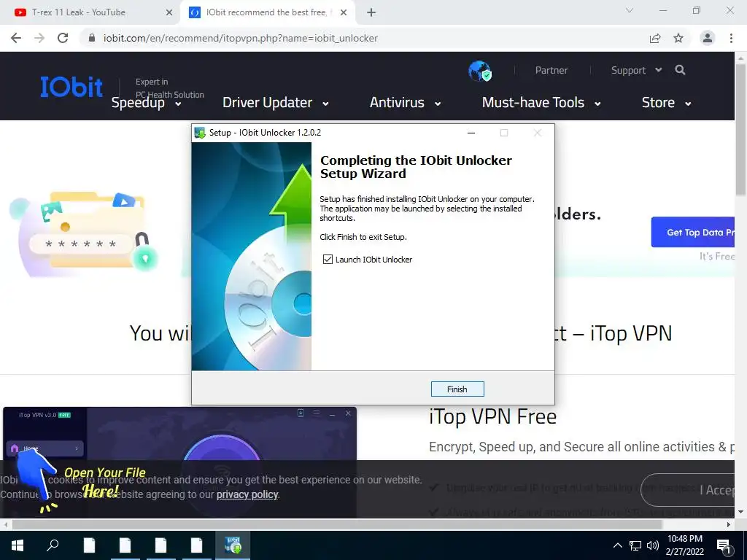Go back using the browser back arrow

16,38
